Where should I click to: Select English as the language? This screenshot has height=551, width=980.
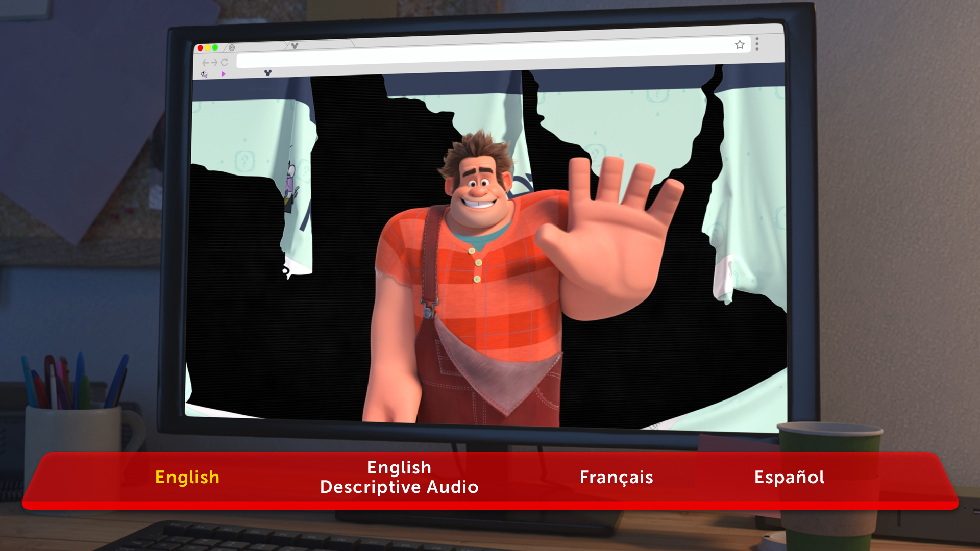pos(187,478)
